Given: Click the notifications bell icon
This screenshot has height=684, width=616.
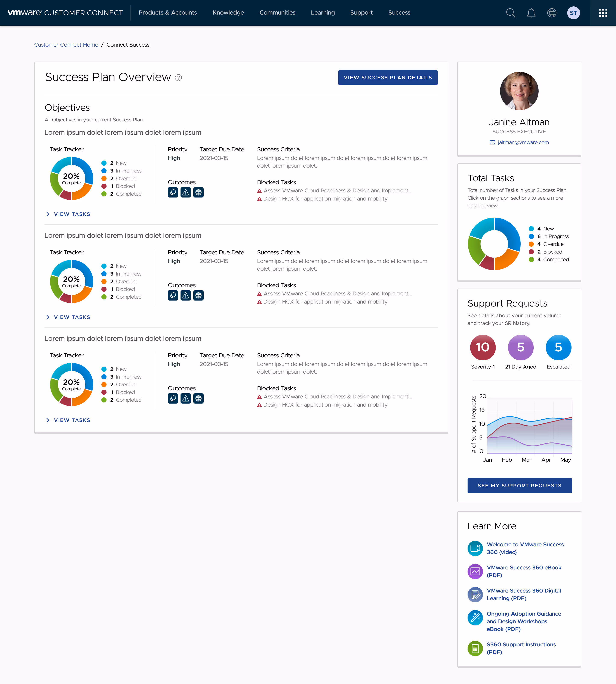Looking at the screenshot, I should [531, 13].
